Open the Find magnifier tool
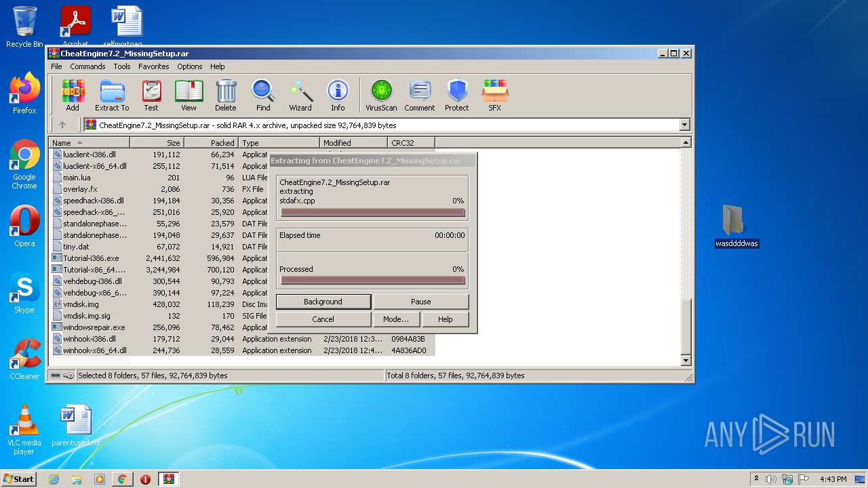Viewport: 868px width, 488px height. tap(263, 95)
